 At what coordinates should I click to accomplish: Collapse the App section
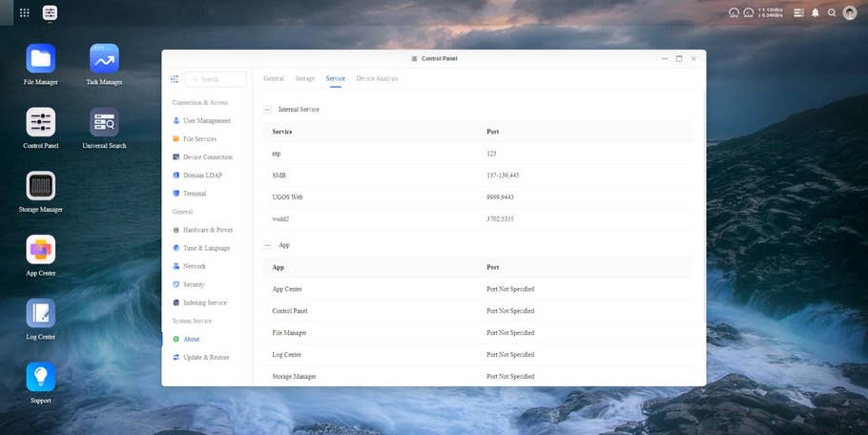(x=267, y=245)
